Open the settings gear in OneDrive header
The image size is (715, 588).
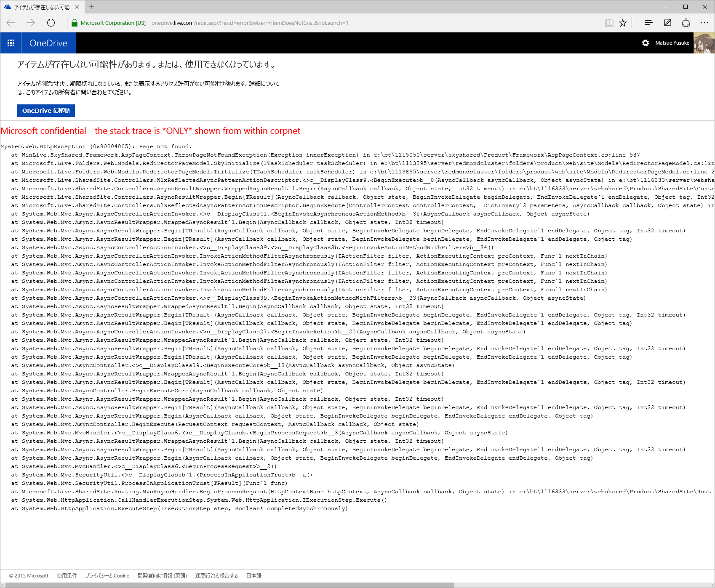pos(645,43)
